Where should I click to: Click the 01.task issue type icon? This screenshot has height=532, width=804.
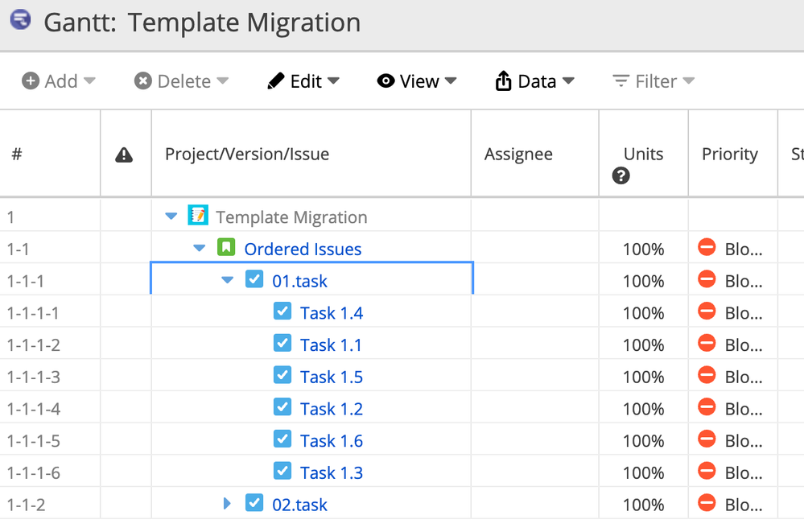coord(254,279)
